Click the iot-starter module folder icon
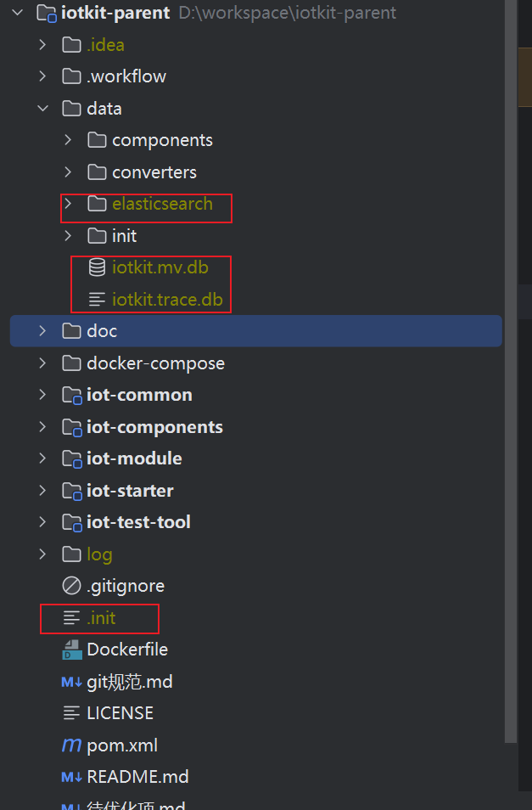 71,491
